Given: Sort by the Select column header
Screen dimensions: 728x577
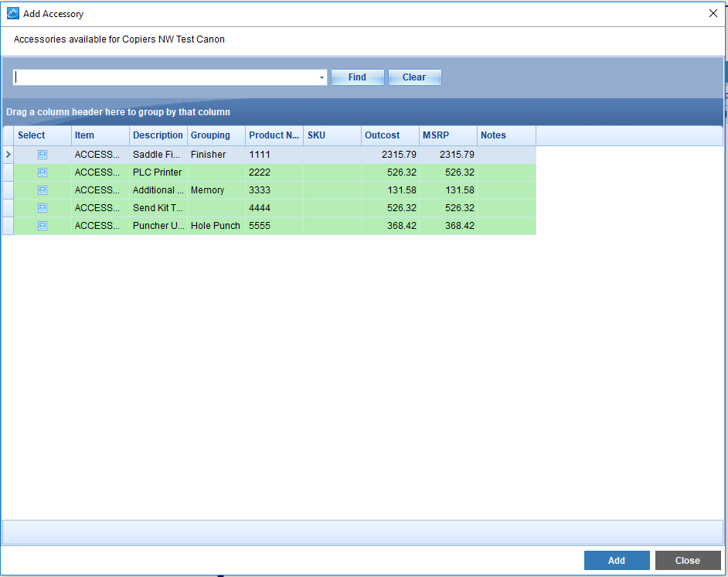Looking at the screenshot, I should (43, 135).
